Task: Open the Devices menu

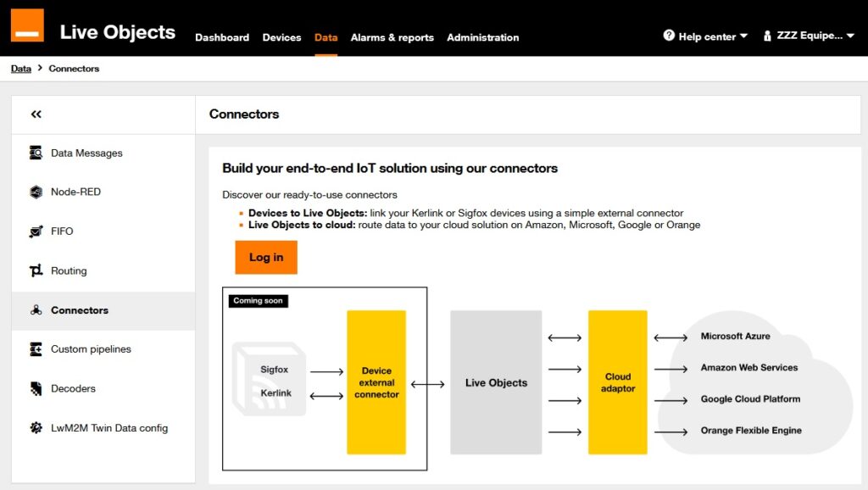Action: click(281, 37)
